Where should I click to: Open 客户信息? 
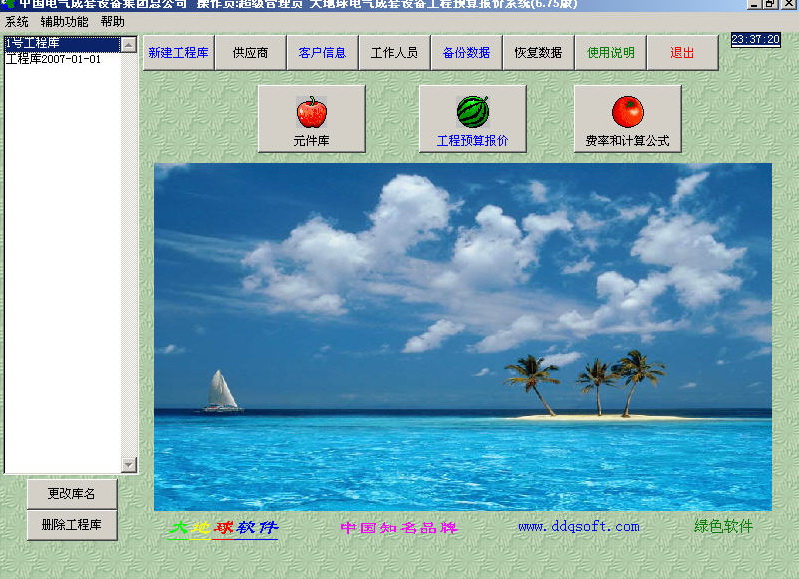[322, 52]
